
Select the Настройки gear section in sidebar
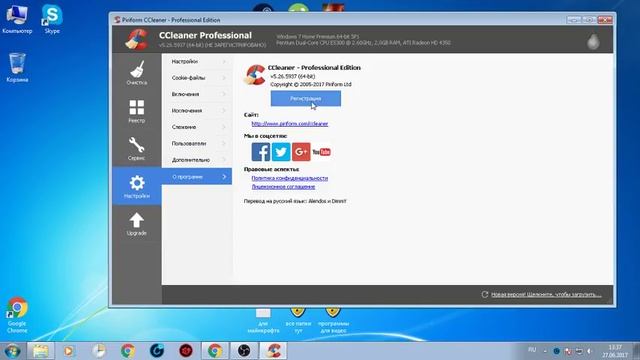click(137, 187)
